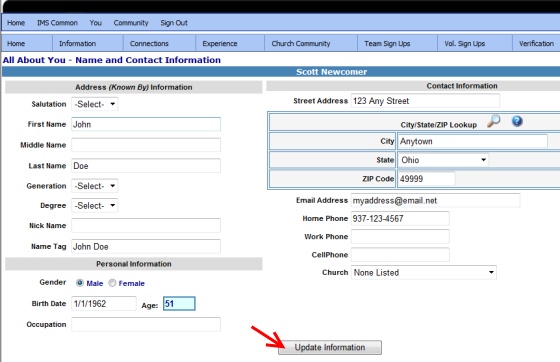This screenshot has width=560, height=362.
Task: Click the First Name field containing John
Action: point(146,124)
